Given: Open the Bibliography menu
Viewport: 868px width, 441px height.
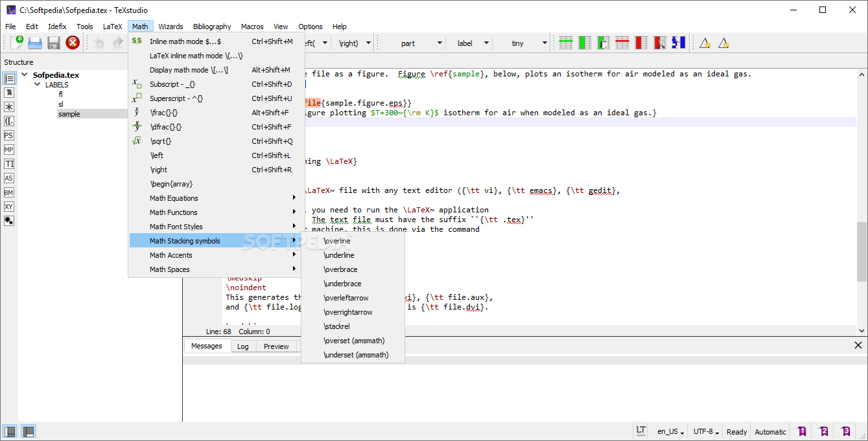Looking at the screenshot, I should pos(212,27).
